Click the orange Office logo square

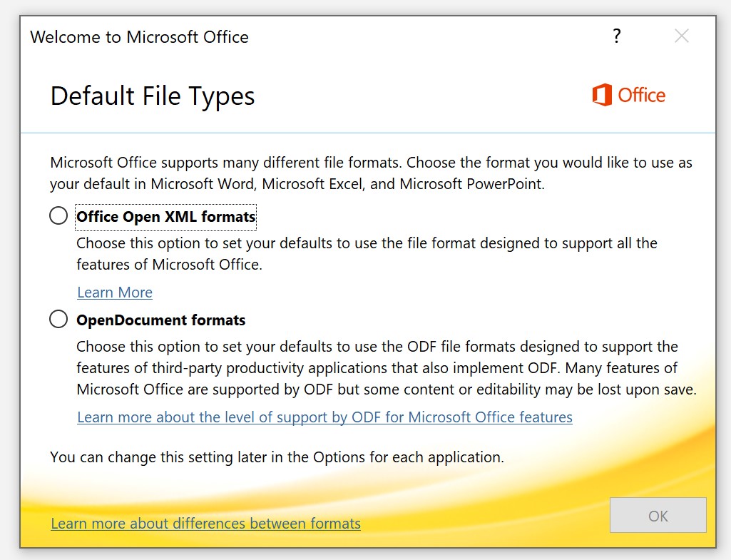(x=602, y=95)
